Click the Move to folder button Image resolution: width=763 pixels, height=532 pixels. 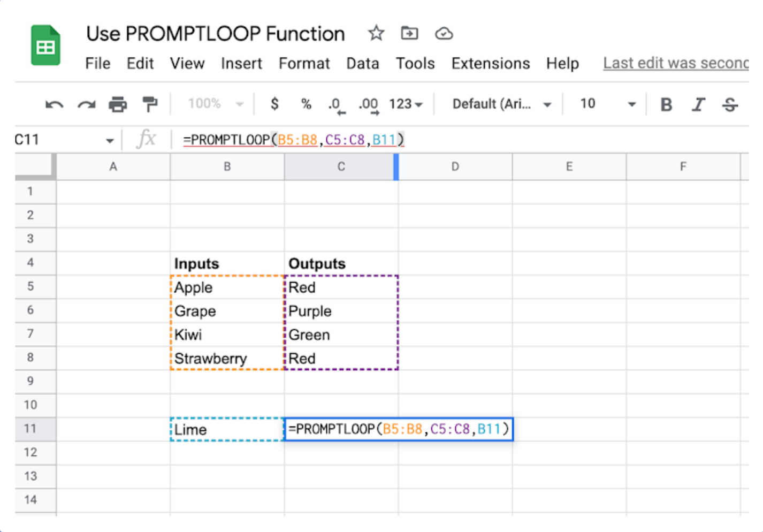(409, 33)
